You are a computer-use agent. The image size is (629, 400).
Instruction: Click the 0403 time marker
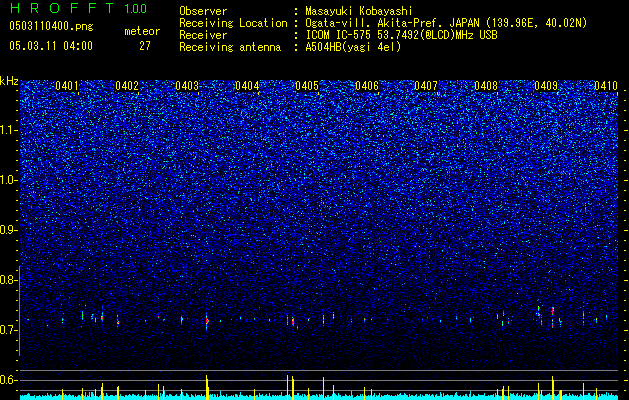[x=187, y=85]
